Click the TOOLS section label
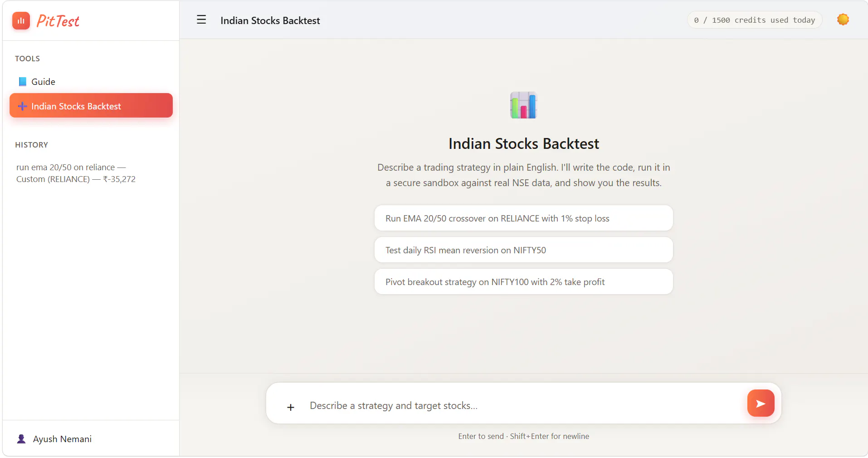 pyautogui.click(x=27, y=59)
